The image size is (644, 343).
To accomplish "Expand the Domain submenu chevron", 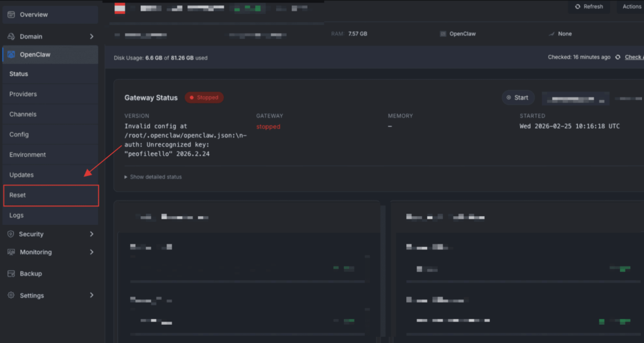I will point(91,36).
